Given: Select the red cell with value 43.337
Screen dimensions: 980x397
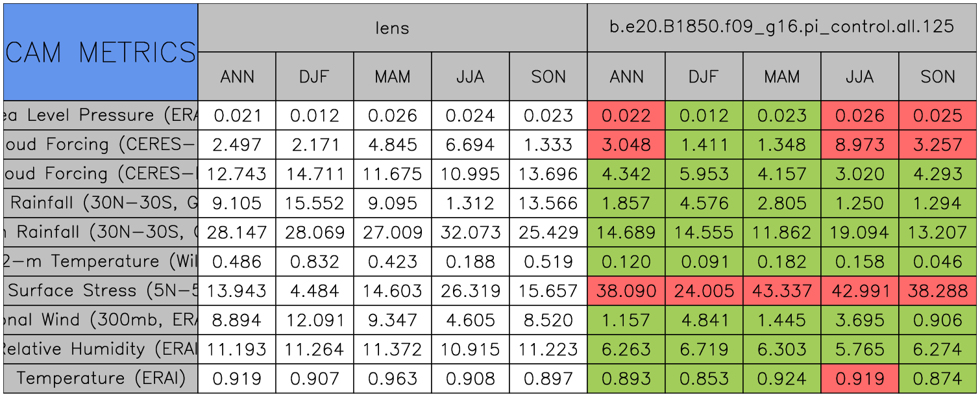Looking at the screenshot, I should [x=781, y=290].
